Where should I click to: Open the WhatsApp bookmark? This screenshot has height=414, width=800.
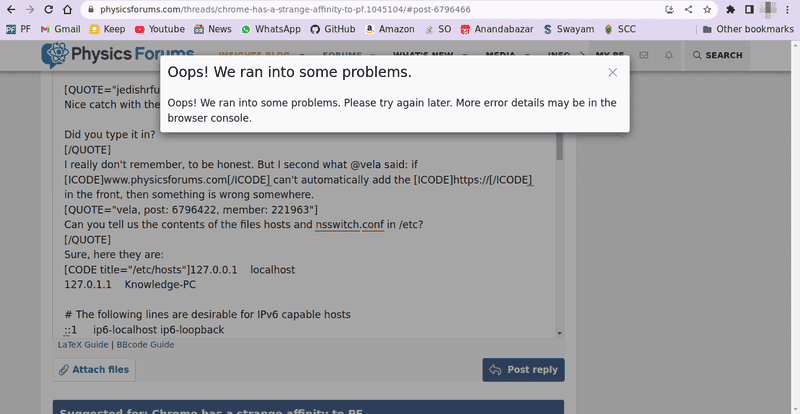[x=270, y=29]
